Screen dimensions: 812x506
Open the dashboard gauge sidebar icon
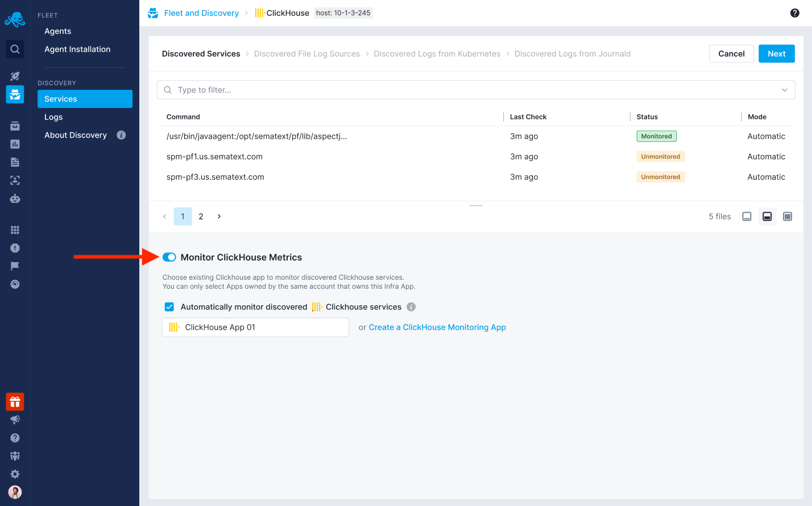pyautogui.click(x=15, y=284)
